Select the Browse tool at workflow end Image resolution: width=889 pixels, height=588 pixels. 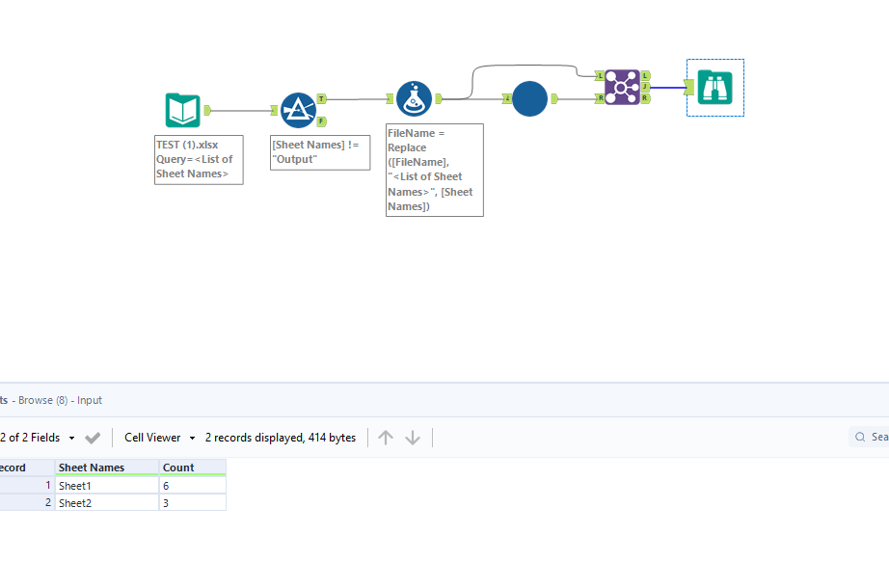(x=714, y=87)
